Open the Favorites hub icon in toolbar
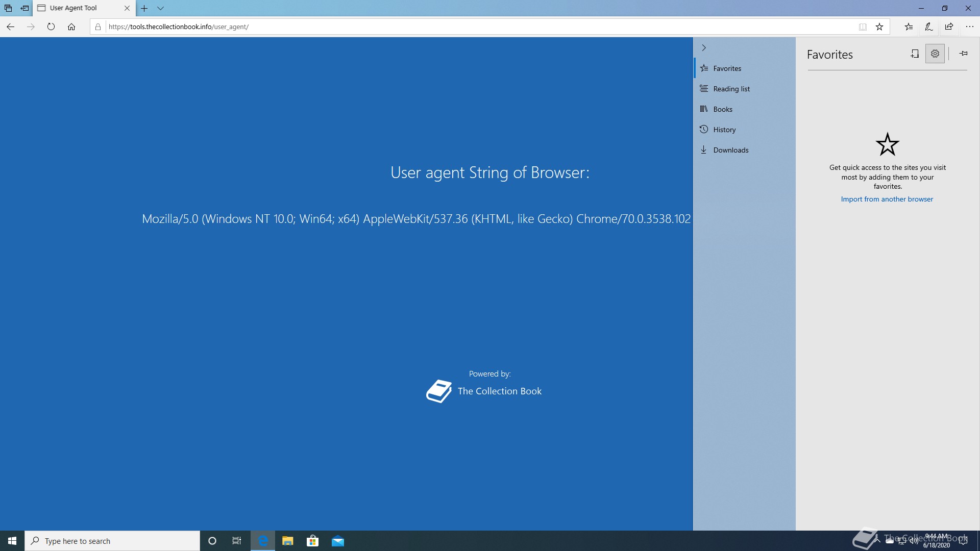The image size is (980, 551). click(x=909, y=27)
